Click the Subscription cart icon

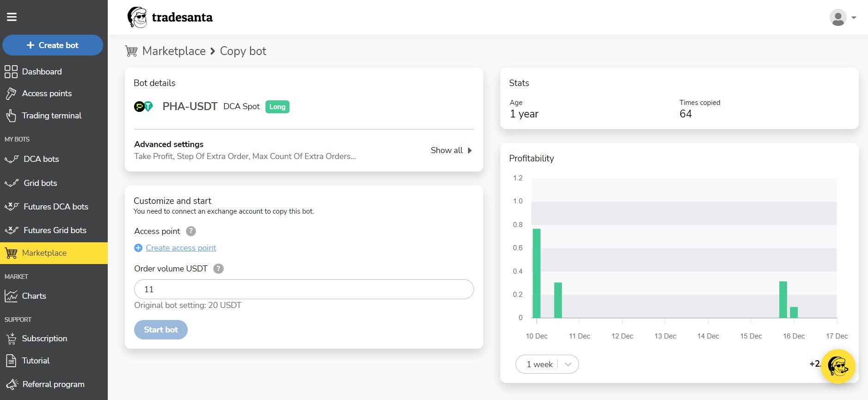point(11,338)
